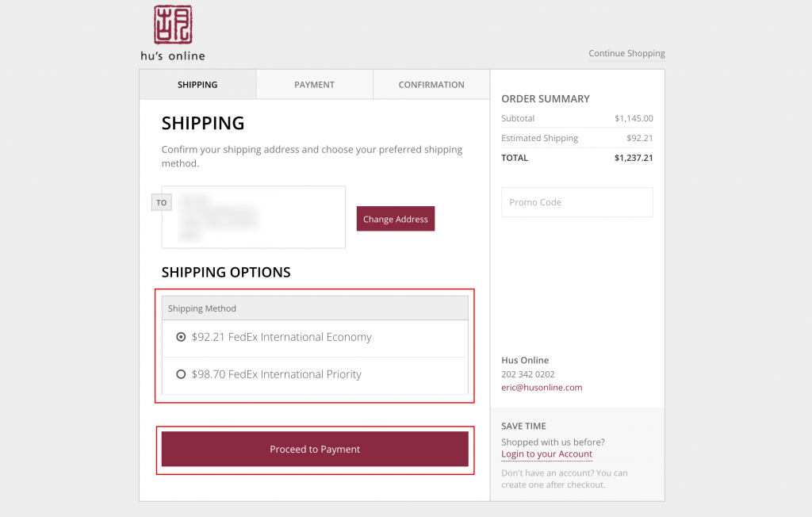
Task: Focus the Promo Code input field
Action: 577,202
